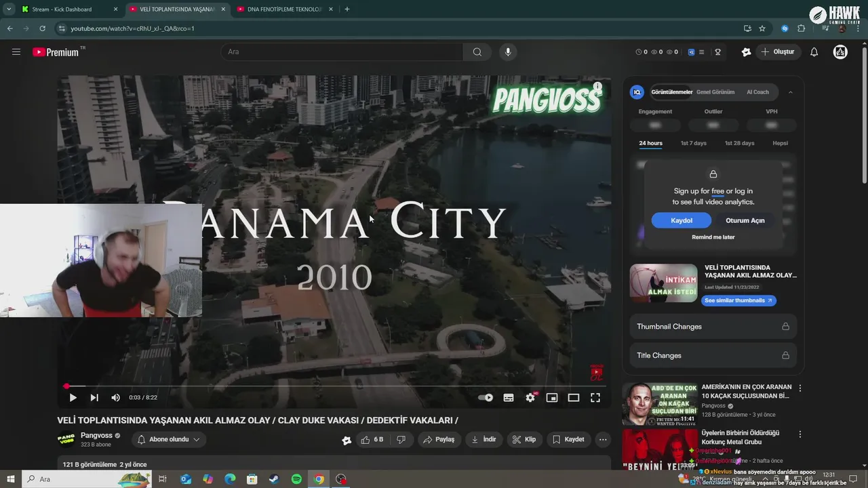Create a clip with Klip button
The width and height of the screenshot is (868, 488).
524,440
